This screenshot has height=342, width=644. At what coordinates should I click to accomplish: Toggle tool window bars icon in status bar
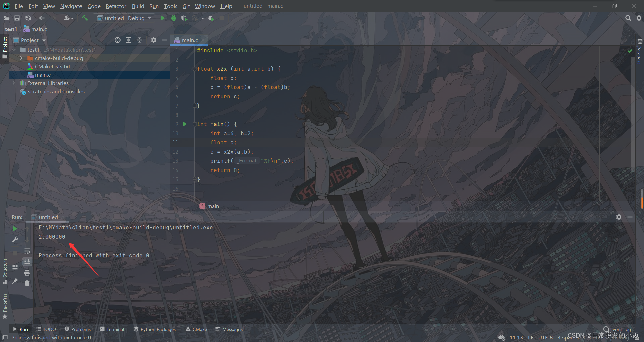(5, 337)
